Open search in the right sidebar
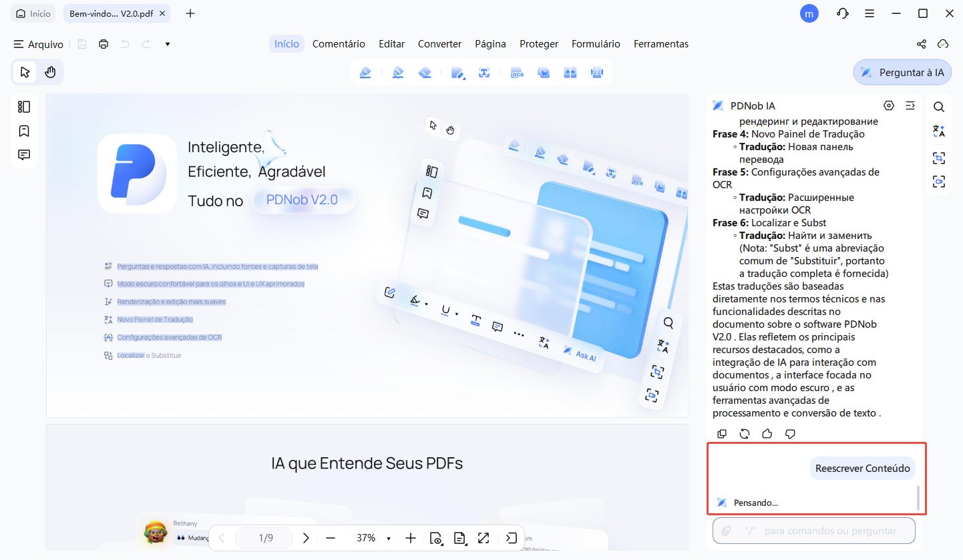963x560 pixels. pos(939,106)
